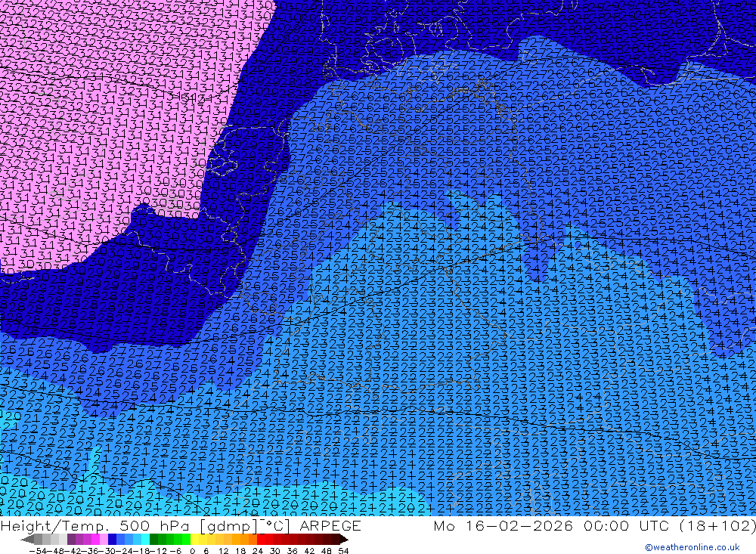The height and width of the screenshot is (554, 756).
Task: Pick the cyan legend swatch near -18
Action: click(x=146, y=539)
